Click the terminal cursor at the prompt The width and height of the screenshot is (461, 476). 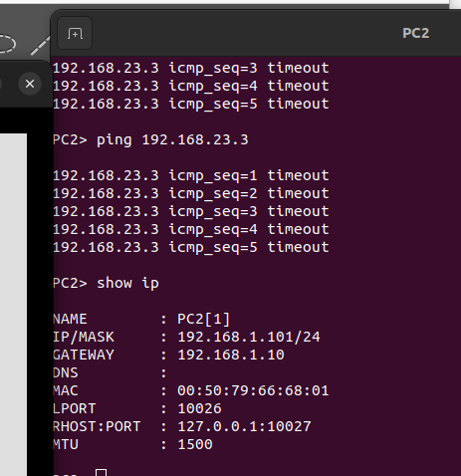101,472
